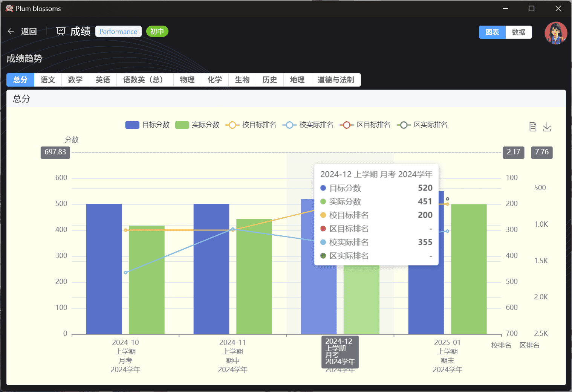Toggle 校实际排名 legend series
Screen dimensions: 572x392
308,125
